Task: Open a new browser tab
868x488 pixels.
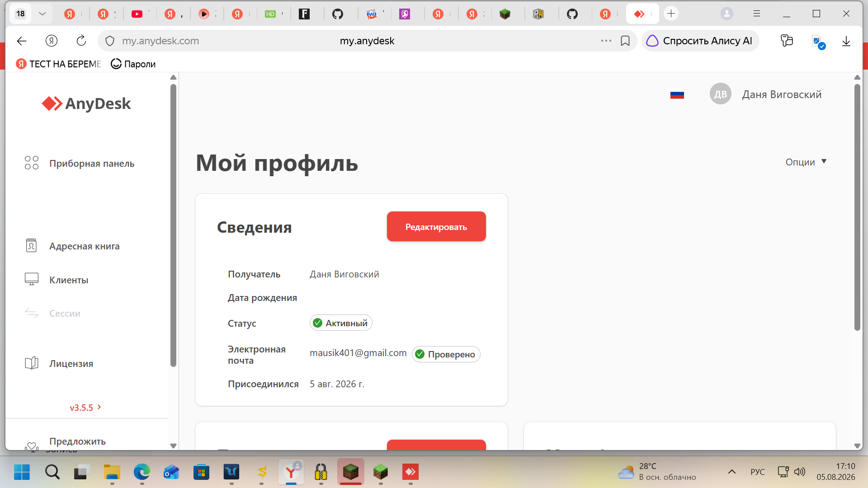Action: [671, 14]
